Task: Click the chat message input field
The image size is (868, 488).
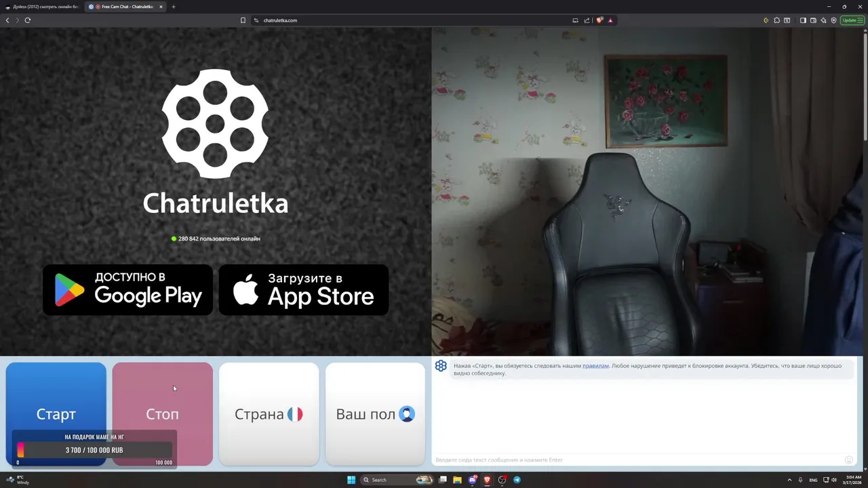Action: 637,460
